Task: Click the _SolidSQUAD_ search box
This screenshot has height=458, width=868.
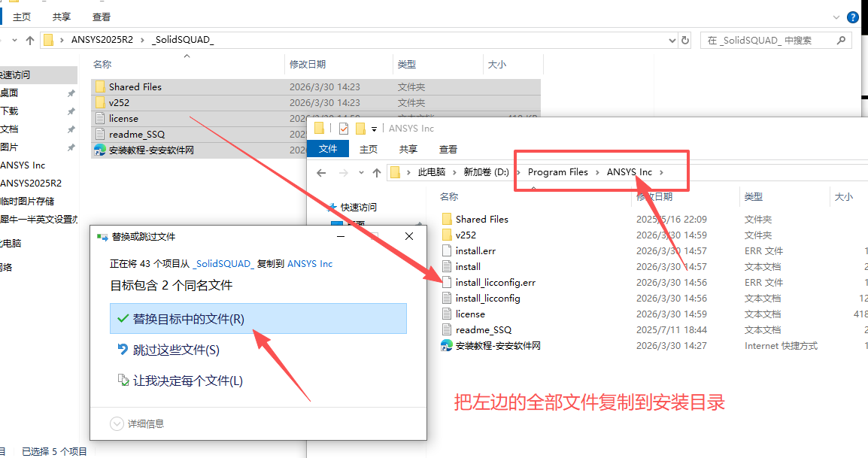Action: tap(767, 40)
